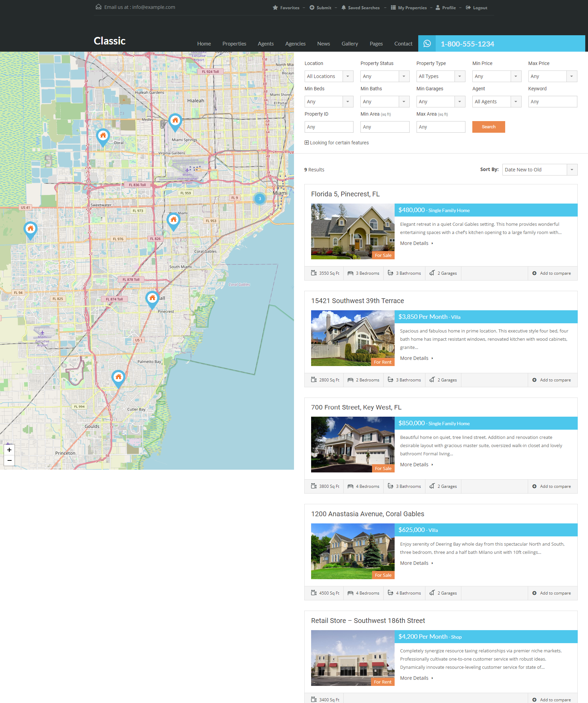Add 15421 Southwest 39th Terrace to compare
The height and width of the screenshot is (703, 588).
pyautogui.click(x=551, y=380)
